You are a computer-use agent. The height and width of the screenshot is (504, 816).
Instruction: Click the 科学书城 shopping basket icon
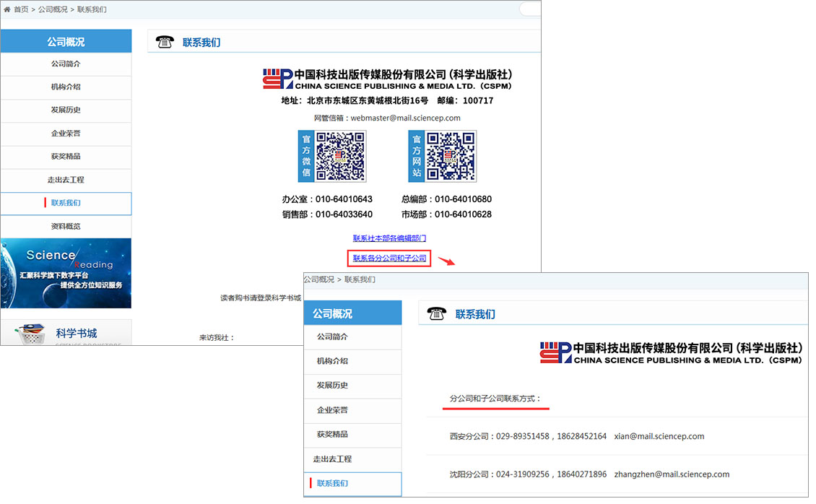[x=31, y=334]
